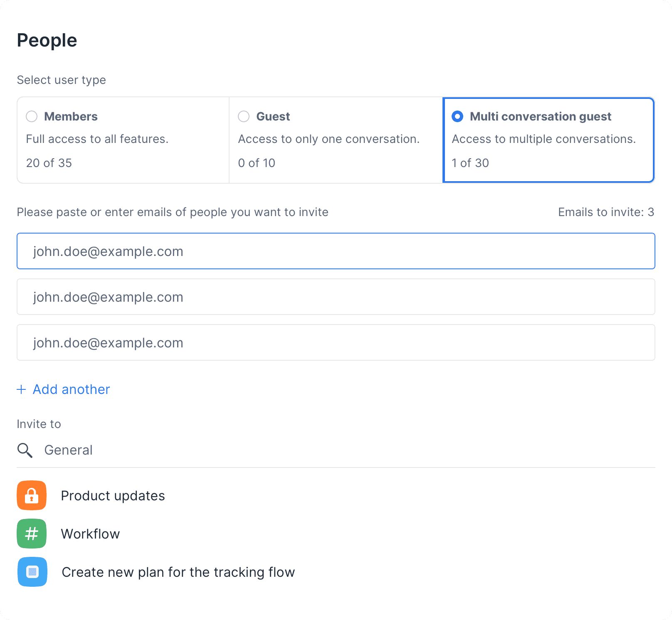Select the Guest user type radio button
The image size is (672, 620).
pyautogui.click(x=243, y=117)
